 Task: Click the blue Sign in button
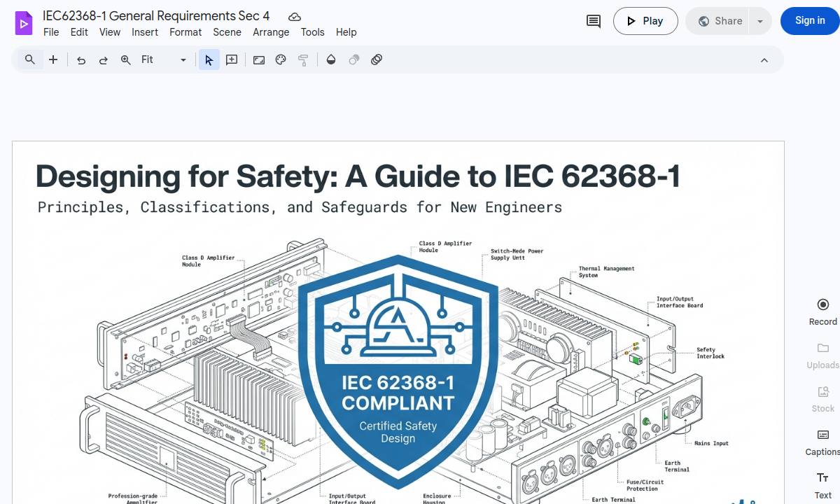810,21
